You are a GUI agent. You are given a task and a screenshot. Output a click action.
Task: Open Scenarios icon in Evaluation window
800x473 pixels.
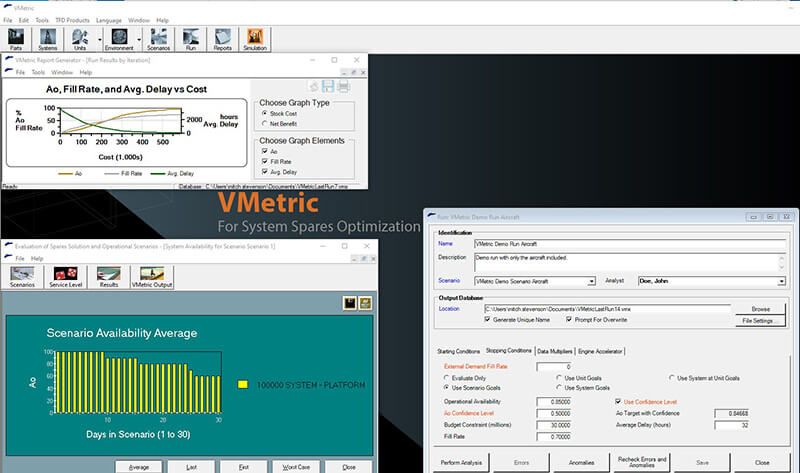(22, 277)
